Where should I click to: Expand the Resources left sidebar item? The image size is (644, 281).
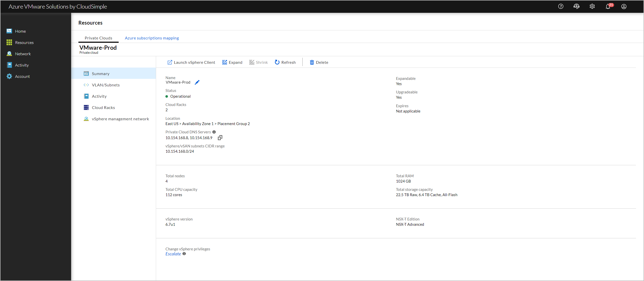click(24, 42)
